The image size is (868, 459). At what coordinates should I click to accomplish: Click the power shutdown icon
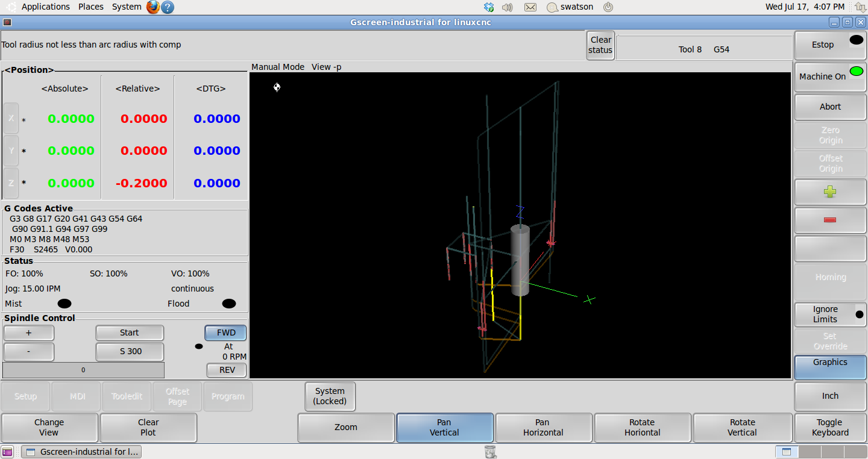click(608, 7)
